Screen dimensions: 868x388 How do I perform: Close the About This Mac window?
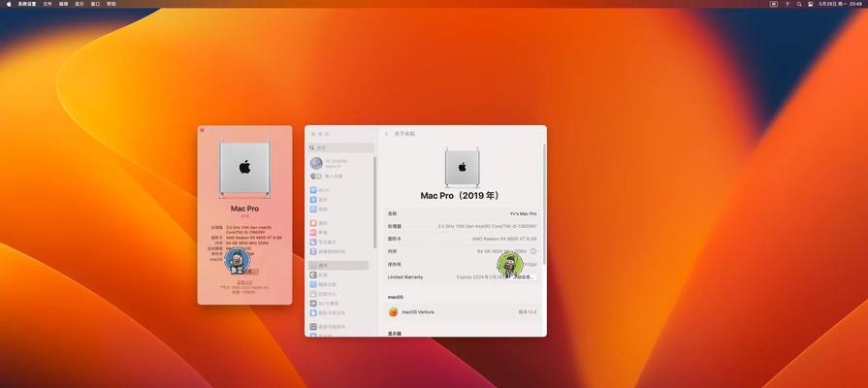[x=203, y=131]
